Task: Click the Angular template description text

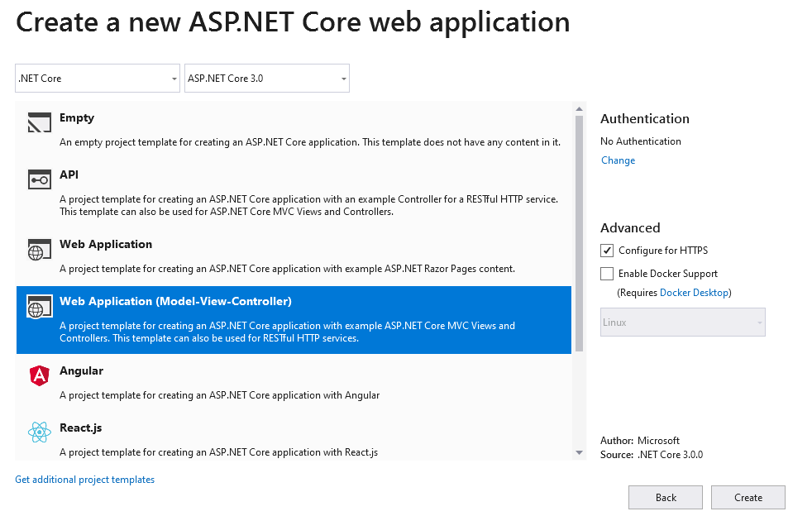Action: pos(220,394)
